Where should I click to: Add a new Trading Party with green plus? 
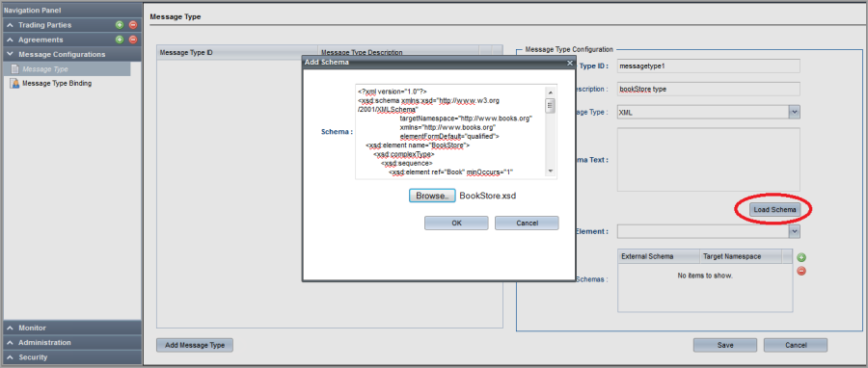coord(120,25)
